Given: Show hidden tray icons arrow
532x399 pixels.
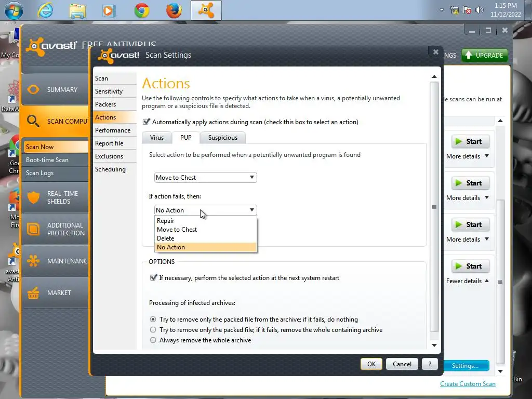Looking at the screenshot, I should click(442, 10).
